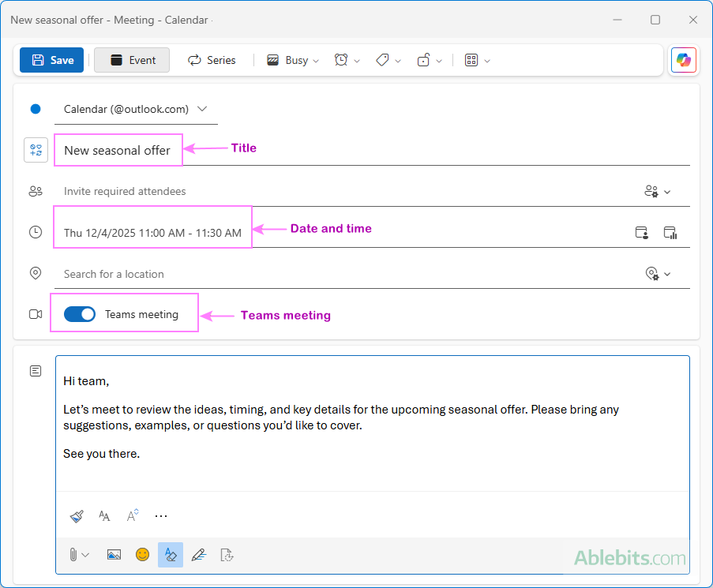Viewport: 713px width, 588px height.
Task: Click the Save button
Action: (52, 60)
